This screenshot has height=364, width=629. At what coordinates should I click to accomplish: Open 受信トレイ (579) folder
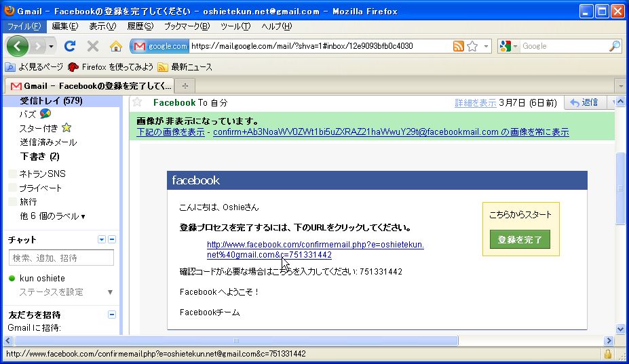point(51,100)
